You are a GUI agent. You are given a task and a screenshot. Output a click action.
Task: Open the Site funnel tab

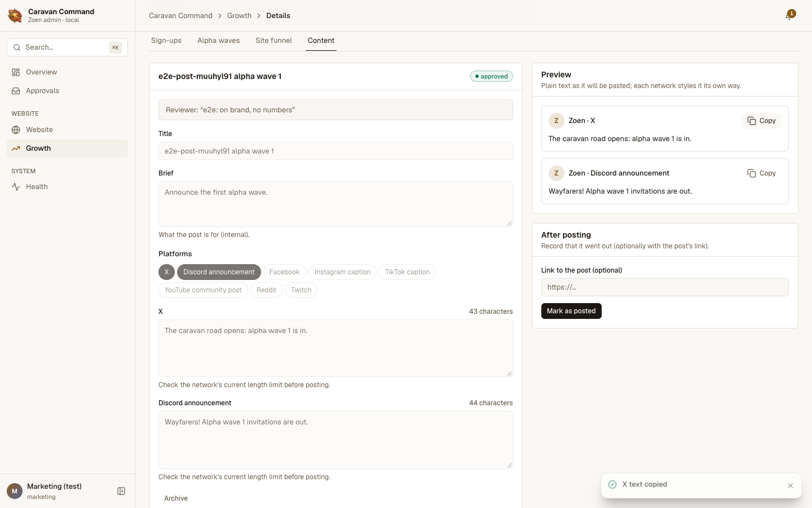click(273, 41)
